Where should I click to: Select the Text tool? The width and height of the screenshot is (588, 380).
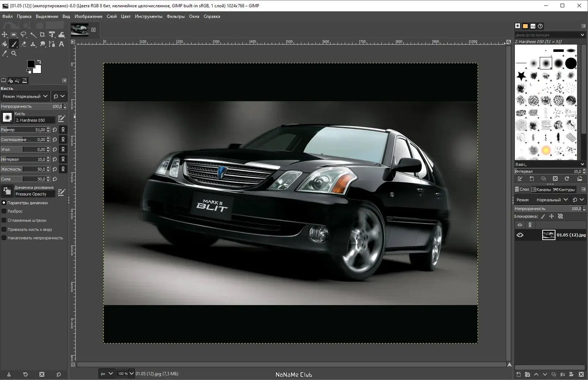pyautogui.click(x=61, y=44)
